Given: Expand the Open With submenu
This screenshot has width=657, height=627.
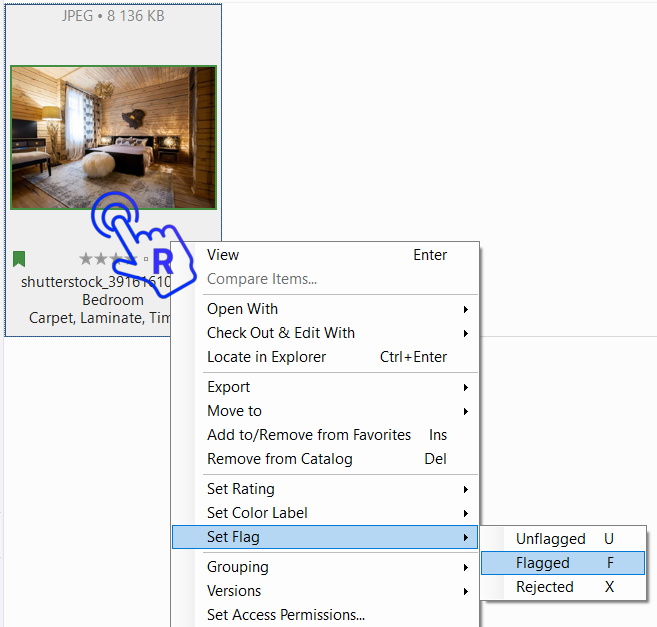Looking at the screenshot, I should [243, 309].
